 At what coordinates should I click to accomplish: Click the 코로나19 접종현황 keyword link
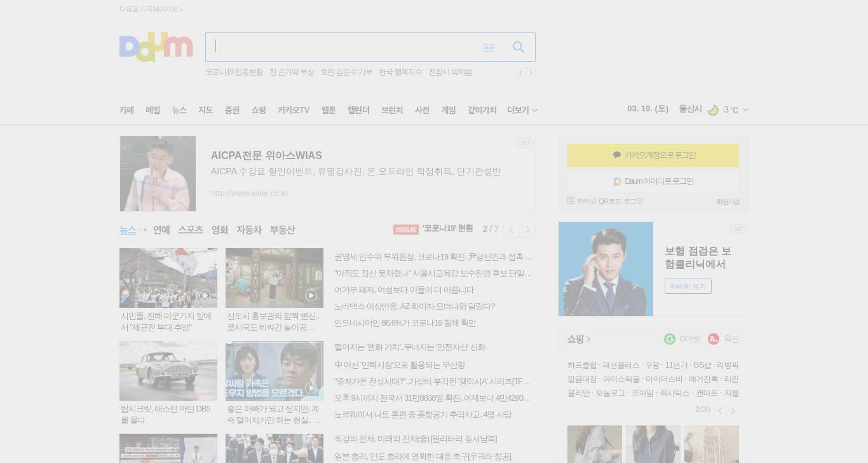(234, 73)
